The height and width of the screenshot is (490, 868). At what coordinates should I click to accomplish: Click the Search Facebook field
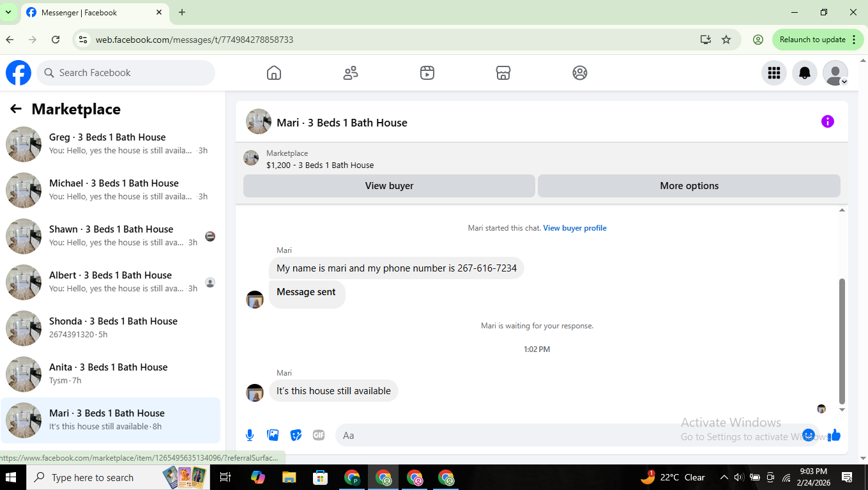(126, 73)
